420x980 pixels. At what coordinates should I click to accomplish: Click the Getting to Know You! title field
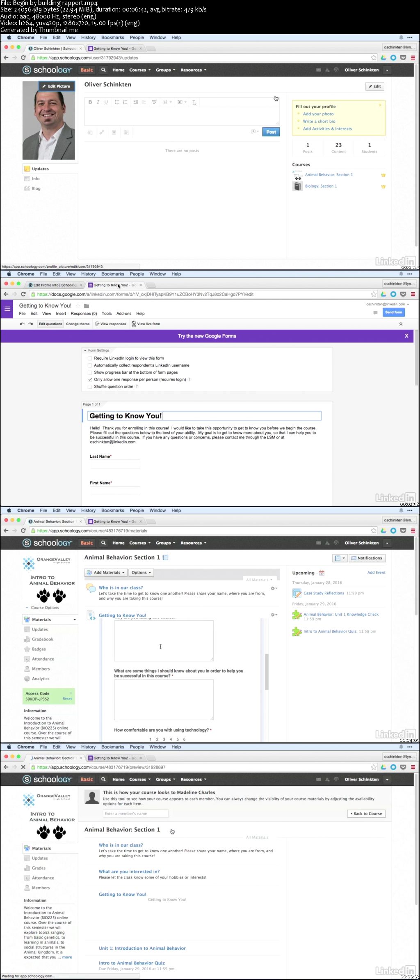(x=205, y=416)
